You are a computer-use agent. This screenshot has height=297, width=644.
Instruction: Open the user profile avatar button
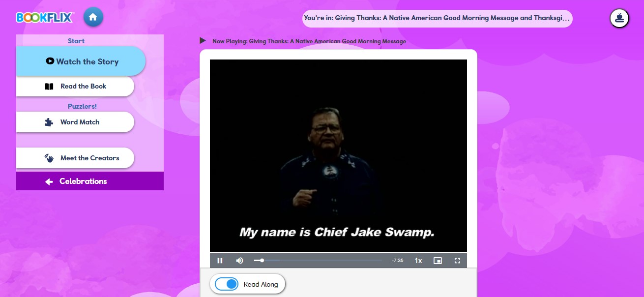coord(619,18)
